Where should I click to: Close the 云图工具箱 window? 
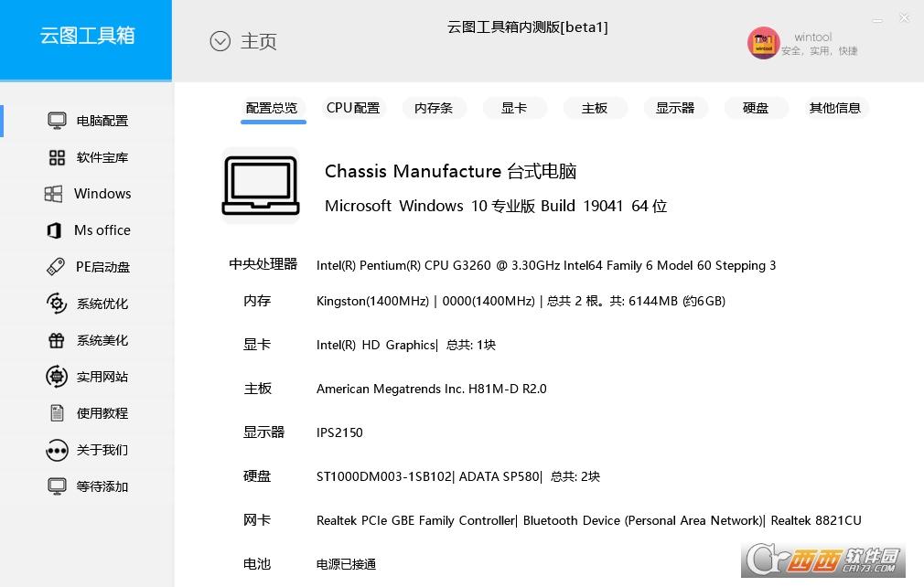click(905, 18)
